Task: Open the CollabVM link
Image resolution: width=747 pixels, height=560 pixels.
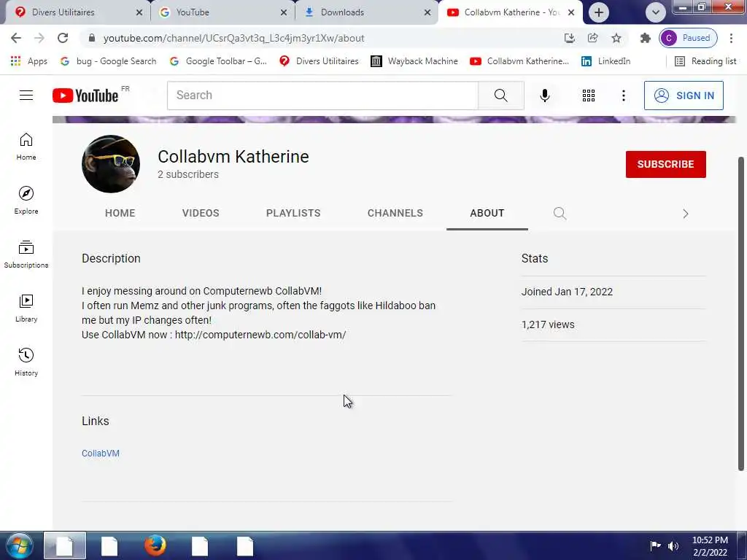Action: click(x=101, y=454)
